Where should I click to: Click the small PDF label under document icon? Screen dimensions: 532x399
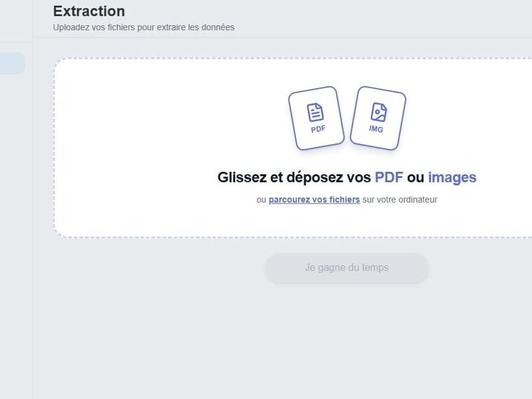[x=318, y=130]
